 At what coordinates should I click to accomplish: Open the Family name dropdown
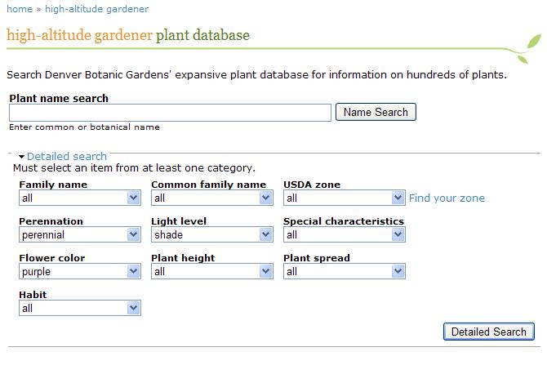pos(80,198)
